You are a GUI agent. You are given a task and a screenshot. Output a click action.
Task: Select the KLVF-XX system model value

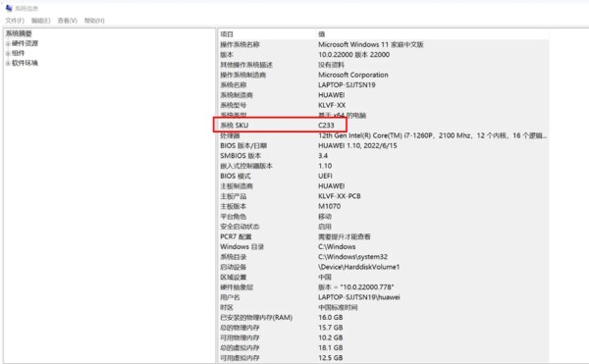332,105
